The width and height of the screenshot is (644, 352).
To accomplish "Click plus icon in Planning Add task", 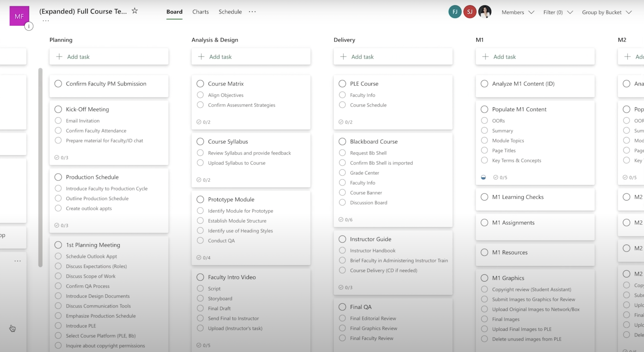I will [59, 56].
